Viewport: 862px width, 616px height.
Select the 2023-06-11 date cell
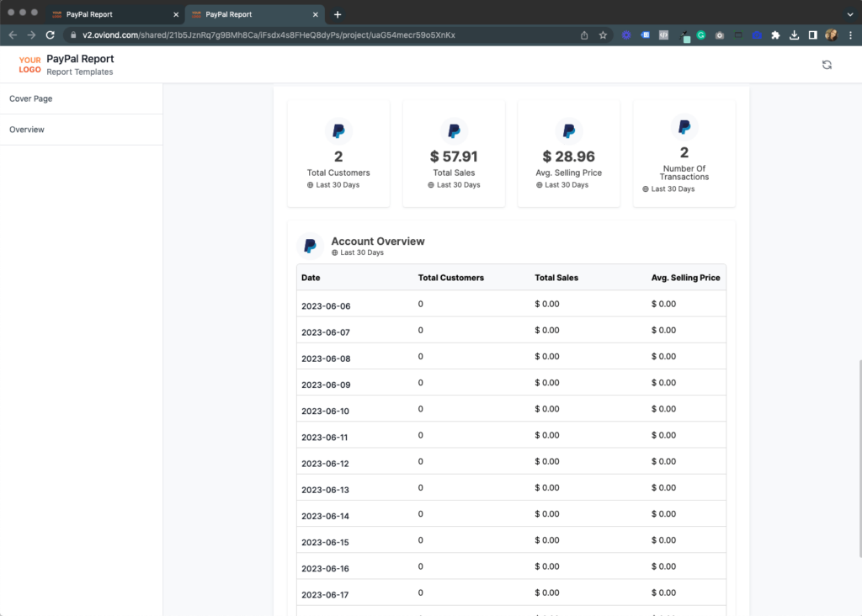click(x=325, y=438)
